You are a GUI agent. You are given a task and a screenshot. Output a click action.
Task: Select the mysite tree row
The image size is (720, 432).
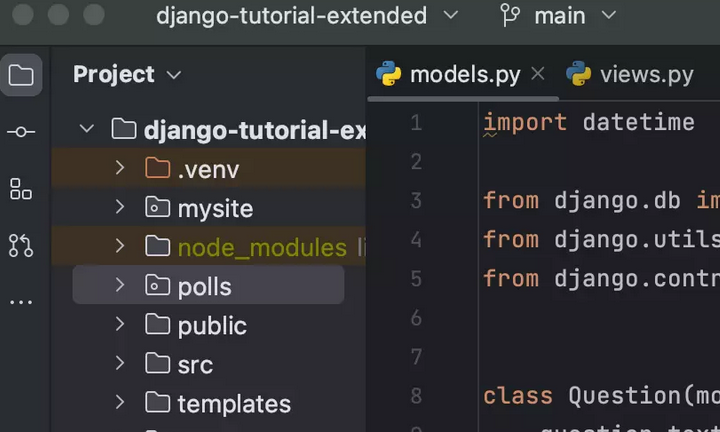(x=209, y=207)
